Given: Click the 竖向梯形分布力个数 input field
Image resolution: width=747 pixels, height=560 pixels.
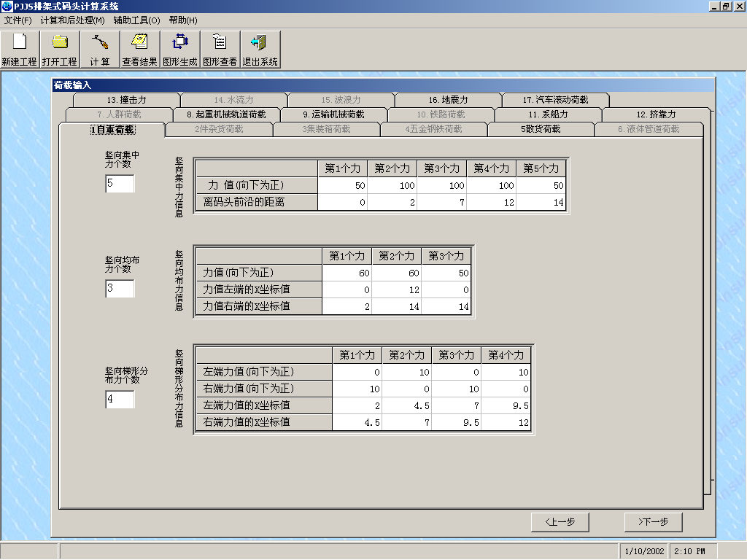Looking at the screenshot, I should pyautogui.click(x=120, y=400).
